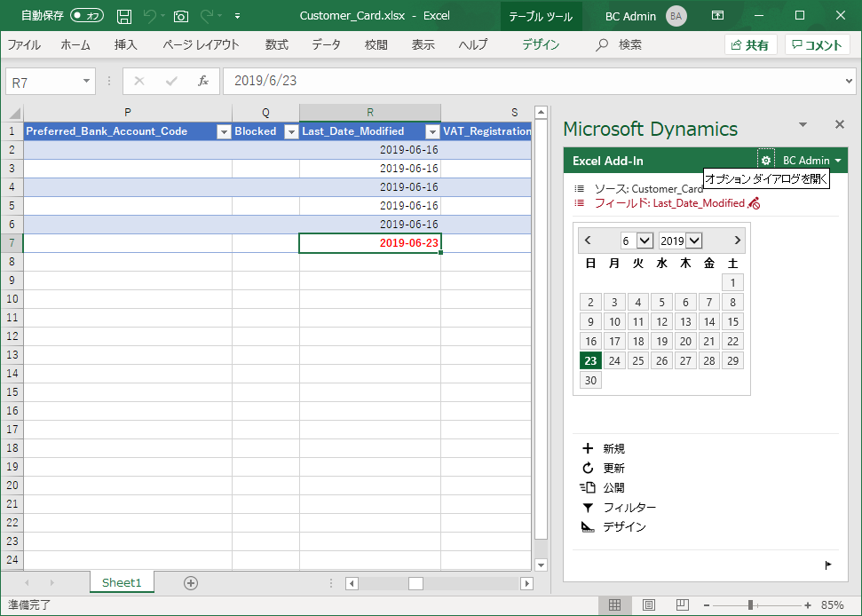
Task: Click the Refresh (更新) icon in add-in
Action: 587,469
